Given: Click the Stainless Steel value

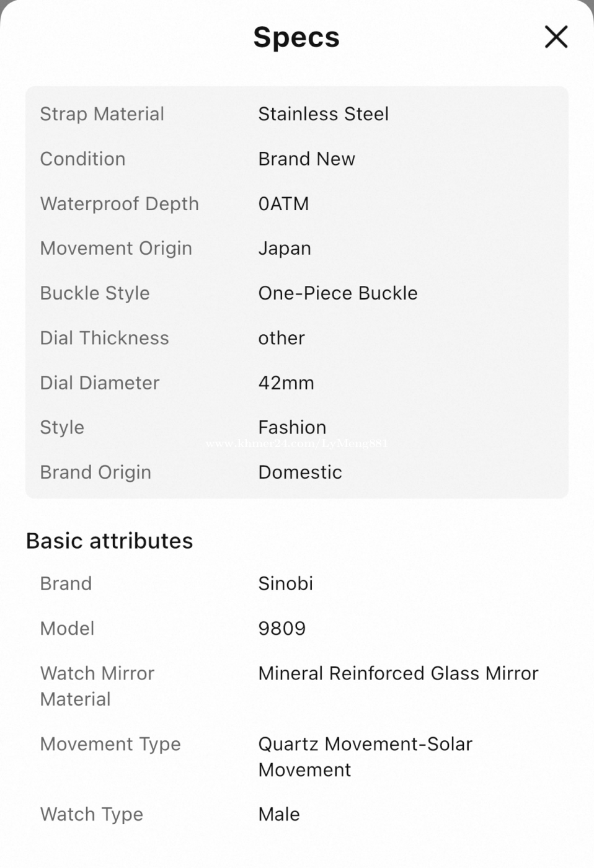Looking at the screenshot, I should [323, 114].
